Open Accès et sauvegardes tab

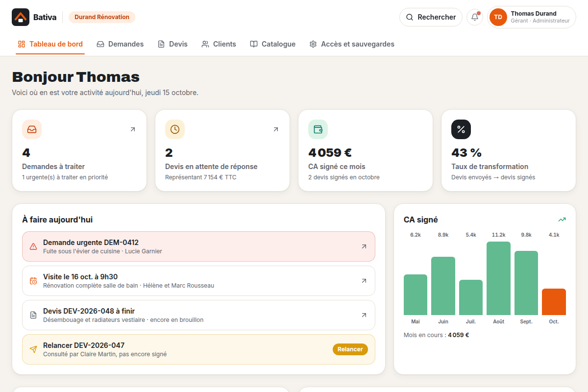click(x=352, y=44)
